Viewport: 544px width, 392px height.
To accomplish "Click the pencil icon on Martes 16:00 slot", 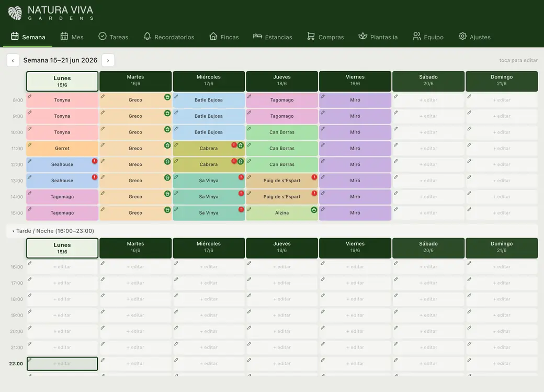I will pyautogui.click(x=103, y=263).
